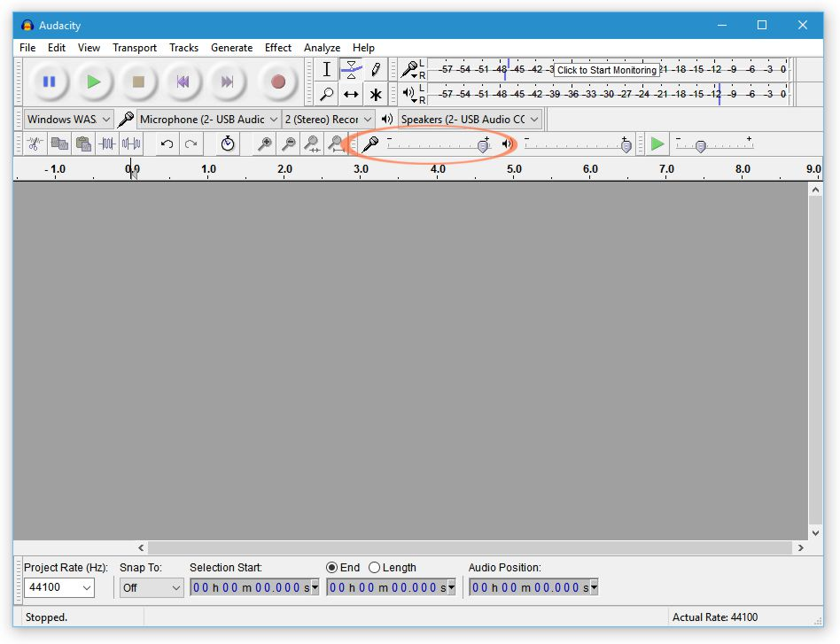Click the Actual Rate: 44100 status text

point(715,617)
